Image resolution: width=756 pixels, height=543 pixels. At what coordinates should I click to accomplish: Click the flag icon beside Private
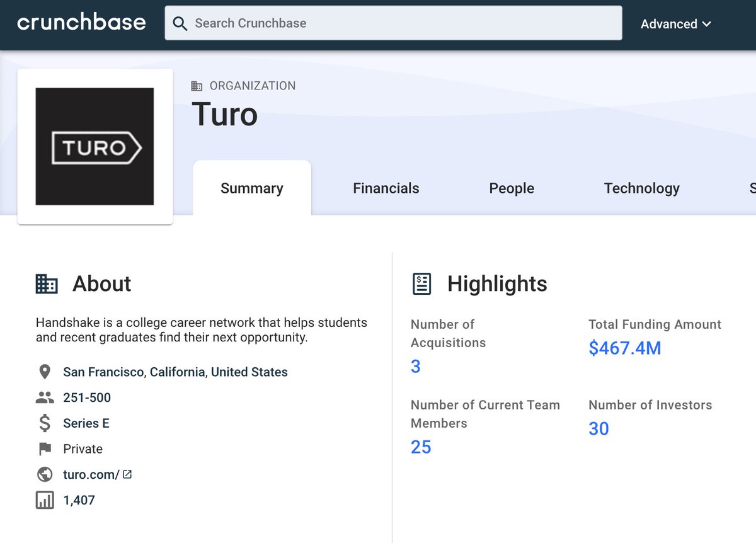click(45, 449)
